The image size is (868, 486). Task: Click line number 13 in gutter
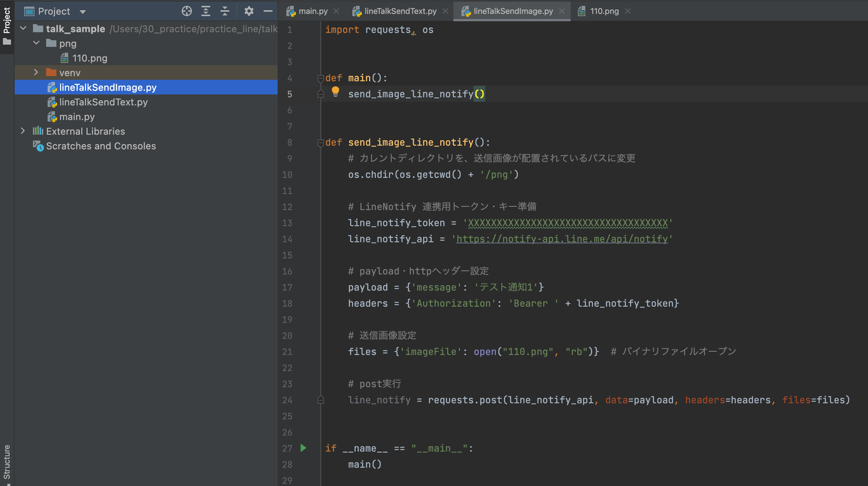click(x=287, y=223)
